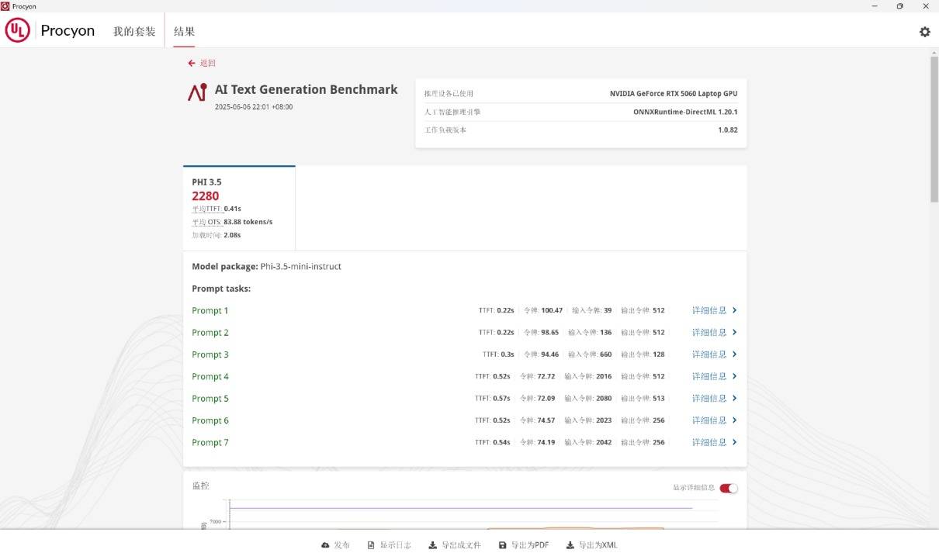Screen dimensions: 939x560
Task: Expand Prompt 4 details chevron
Action: [734, 376]
